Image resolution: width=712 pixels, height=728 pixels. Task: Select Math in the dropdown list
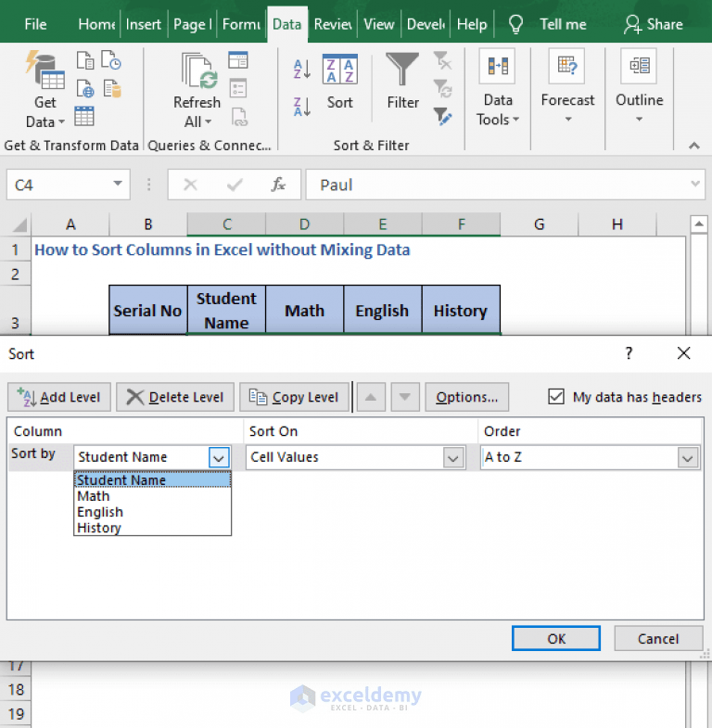pyautogui.click(x=152, y=496)
